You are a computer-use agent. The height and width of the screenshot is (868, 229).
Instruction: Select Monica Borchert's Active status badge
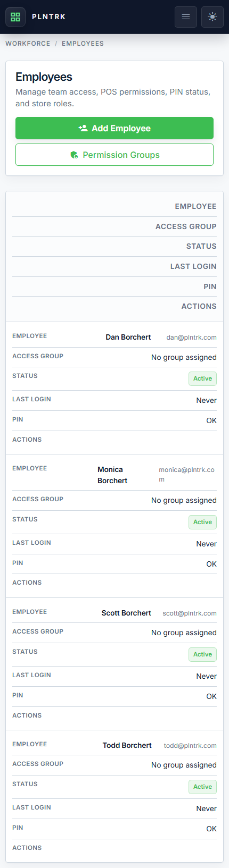pos(202,522)
